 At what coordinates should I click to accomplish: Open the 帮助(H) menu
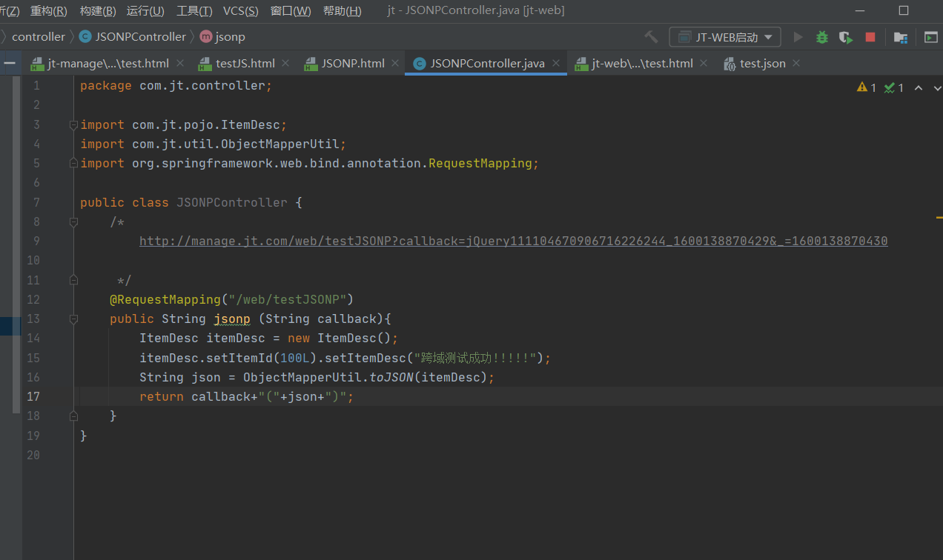(343, 10)
